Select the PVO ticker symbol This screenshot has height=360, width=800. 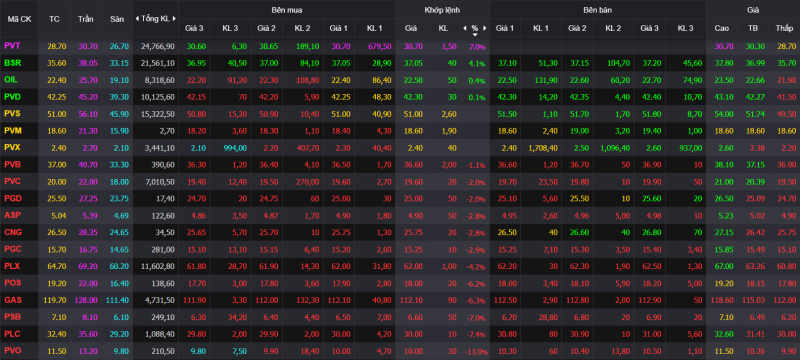[12, 351]
